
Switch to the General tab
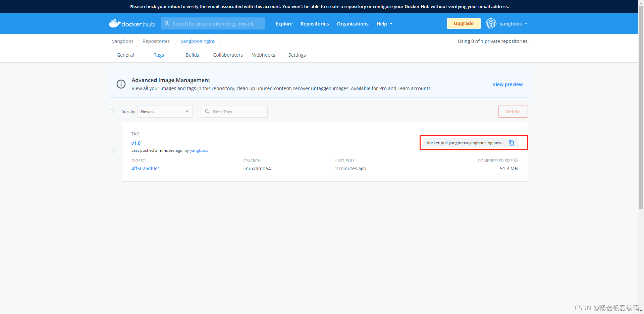[x=125, y=55]
